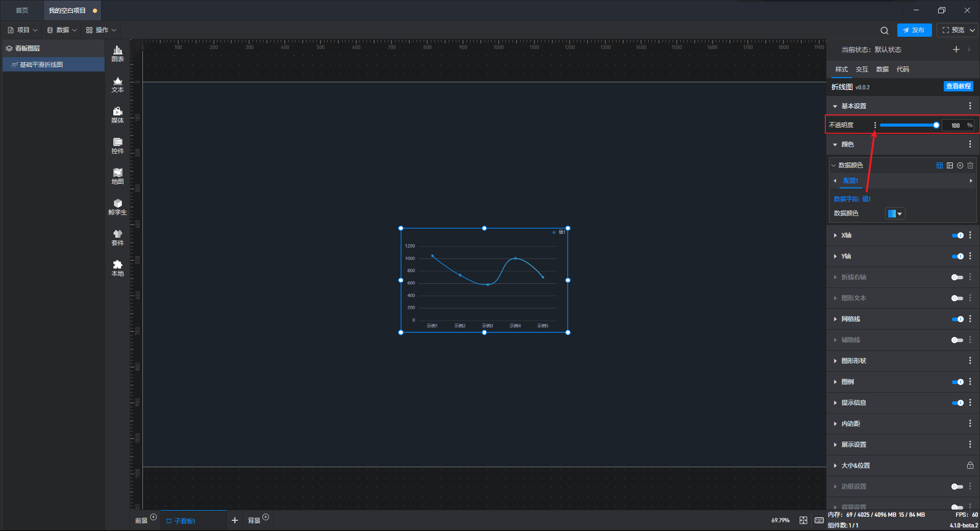Switch to the 数据 properties tab
980x531 pixels.
tap(882, 69)
